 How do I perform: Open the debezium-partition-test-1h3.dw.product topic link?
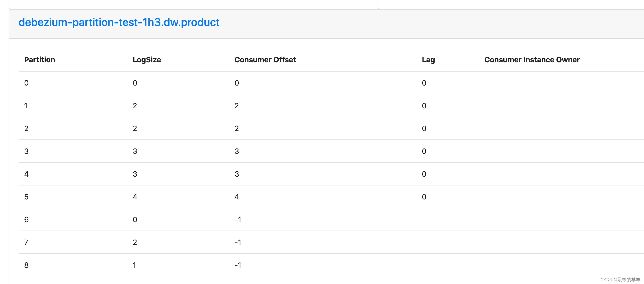119,23
